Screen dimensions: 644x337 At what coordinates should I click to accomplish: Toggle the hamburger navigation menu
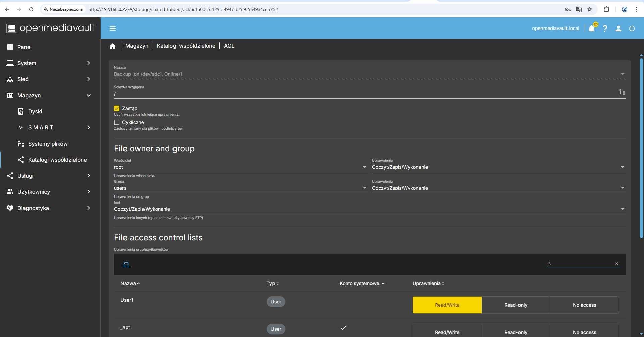click(x=113, y=29)
